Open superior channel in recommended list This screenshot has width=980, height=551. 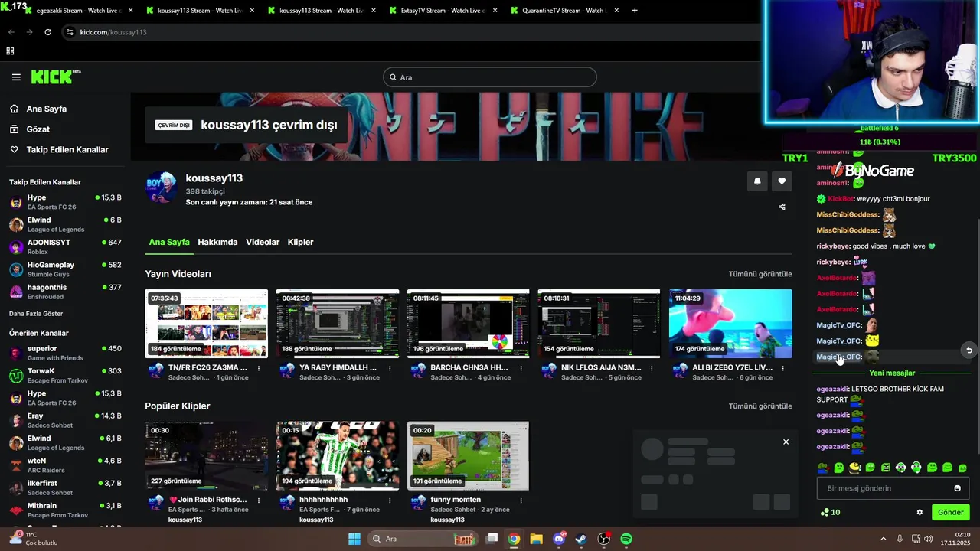pos(65,353)
